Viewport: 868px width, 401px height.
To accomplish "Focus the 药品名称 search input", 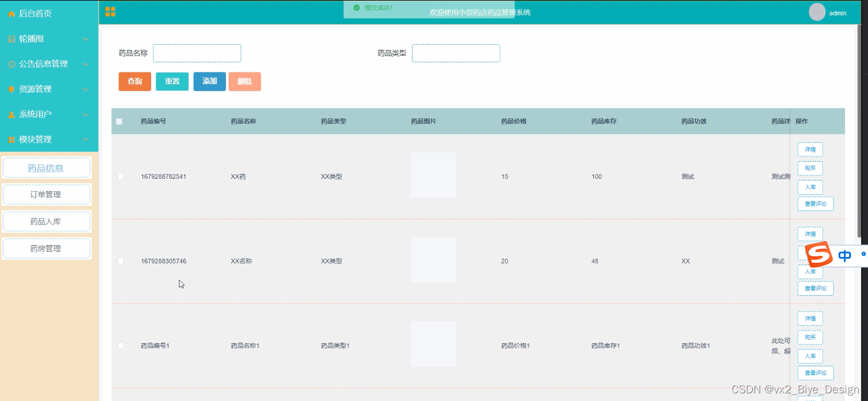I will point(197,53).
